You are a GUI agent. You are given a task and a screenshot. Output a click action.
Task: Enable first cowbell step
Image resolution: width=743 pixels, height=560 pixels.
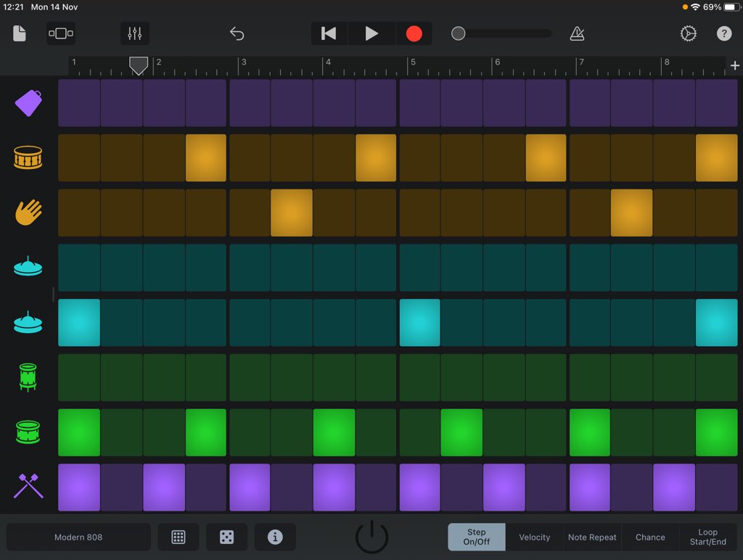pos(79,103)
